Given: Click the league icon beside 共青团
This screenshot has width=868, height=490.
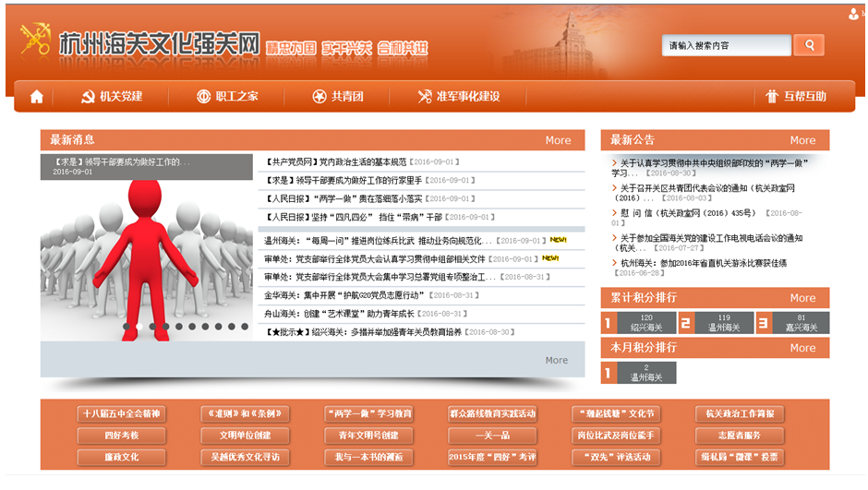Looking at the screenshot, I should pyautogui.click(x=319, y=97).
